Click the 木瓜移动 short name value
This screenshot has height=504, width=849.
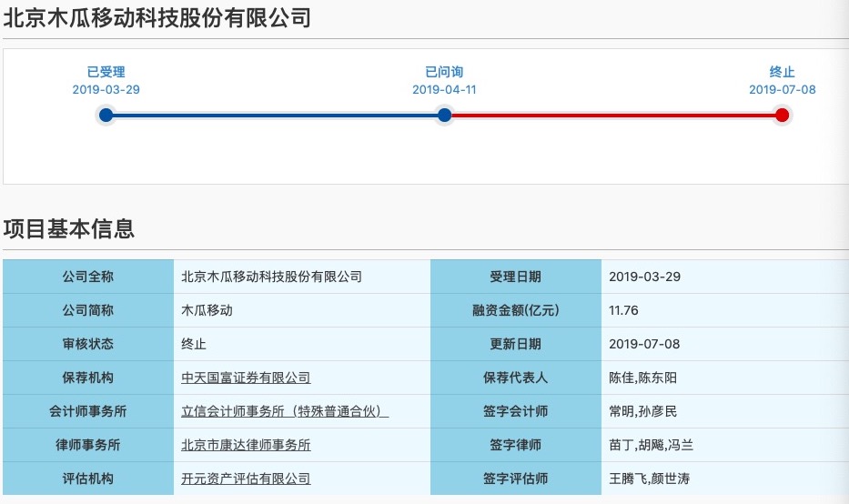click(x=207, y=310)
